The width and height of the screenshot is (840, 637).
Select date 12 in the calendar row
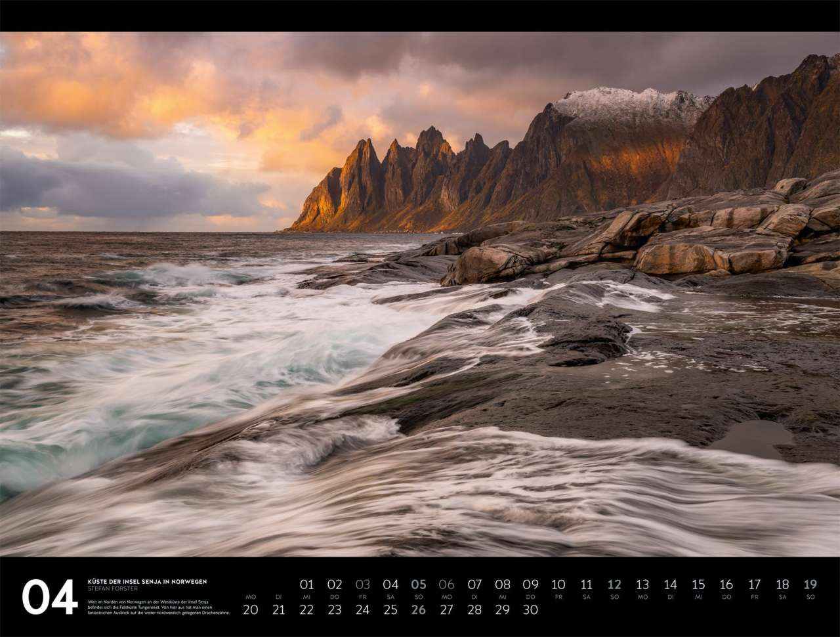point(614,584)
